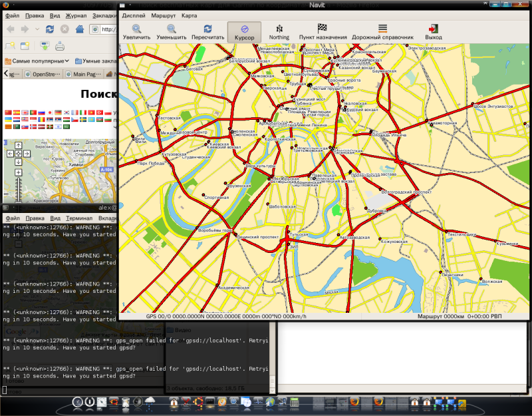Toggle the Курсор cursor button
532x416 pixels.
tap(244, 31)
